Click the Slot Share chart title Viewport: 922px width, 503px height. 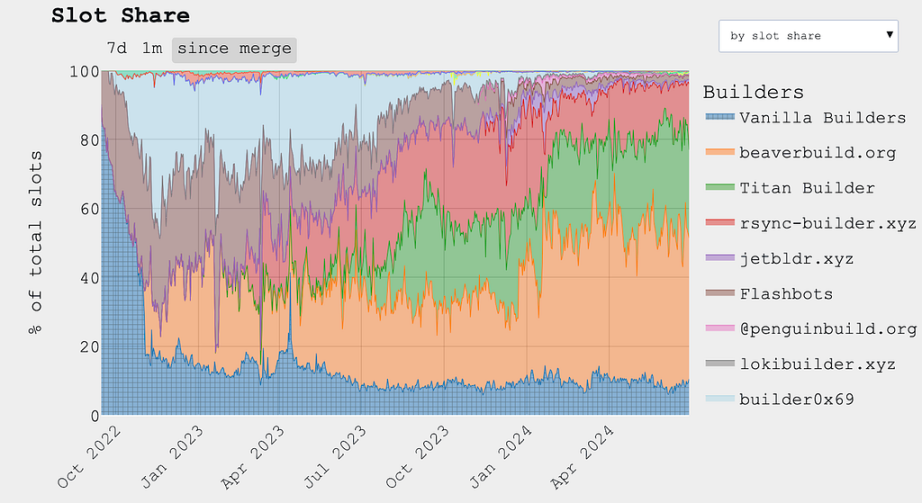[121, 15]
